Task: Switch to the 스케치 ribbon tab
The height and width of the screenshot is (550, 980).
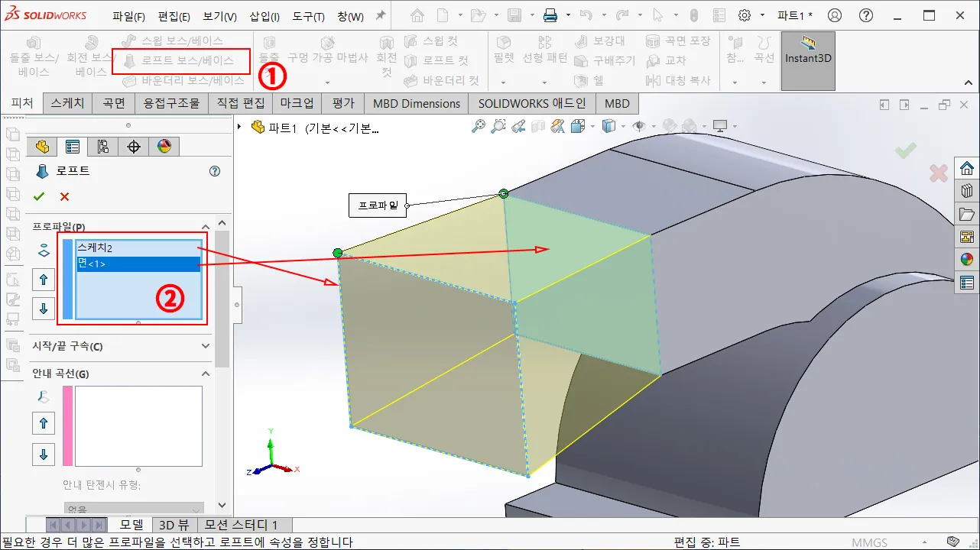Action: point(67,103)
